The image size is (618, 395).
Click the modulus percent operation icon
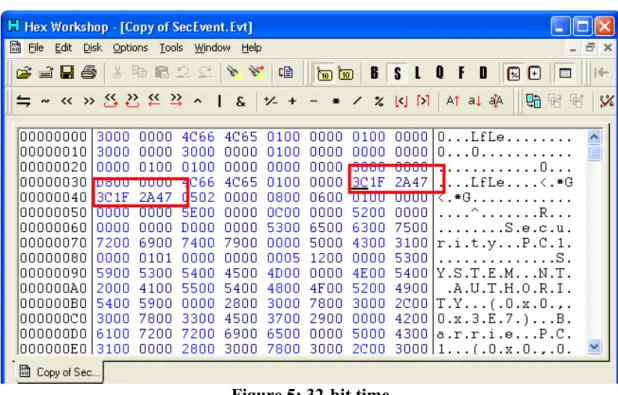pyautogui.click(x=379, y=101)
